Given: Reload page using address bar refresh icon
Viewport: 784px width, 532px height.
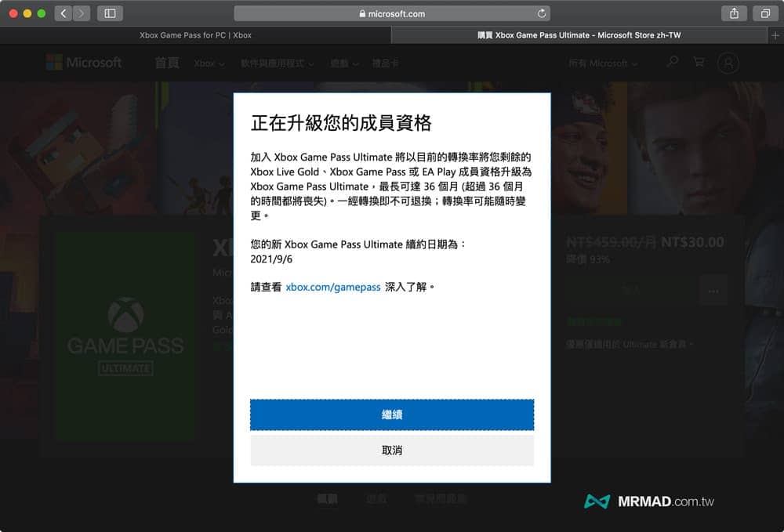Looking at the screenshot, I should click(542, 13).
